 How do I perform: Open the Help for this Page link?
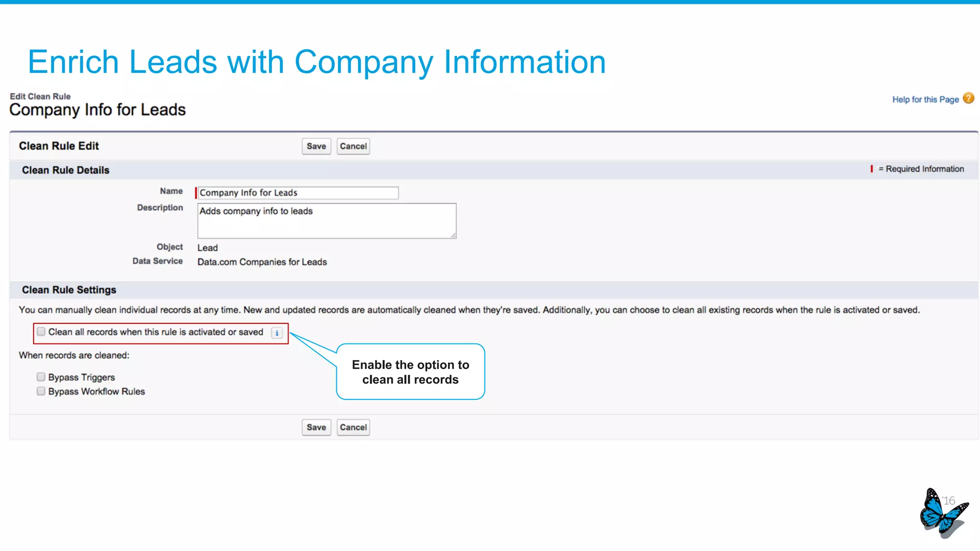point(925,99)
